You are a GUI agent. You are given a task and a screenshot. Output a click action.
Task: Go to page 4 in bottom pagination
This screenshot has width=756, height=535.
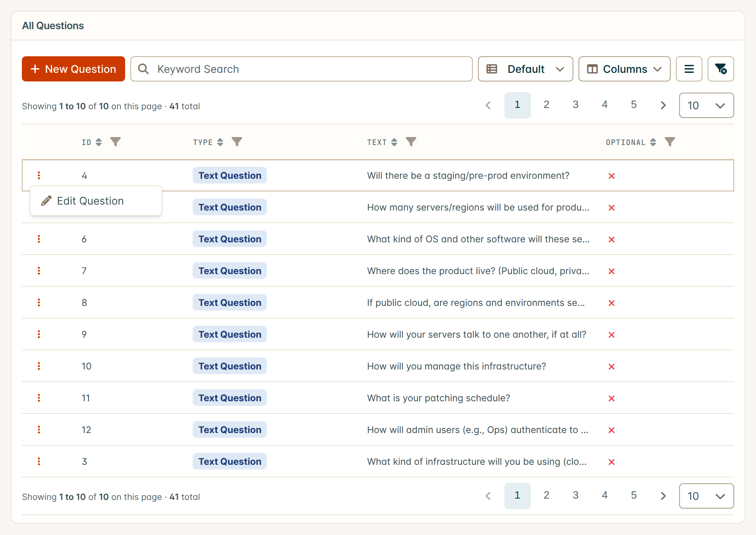pos(605,496)
